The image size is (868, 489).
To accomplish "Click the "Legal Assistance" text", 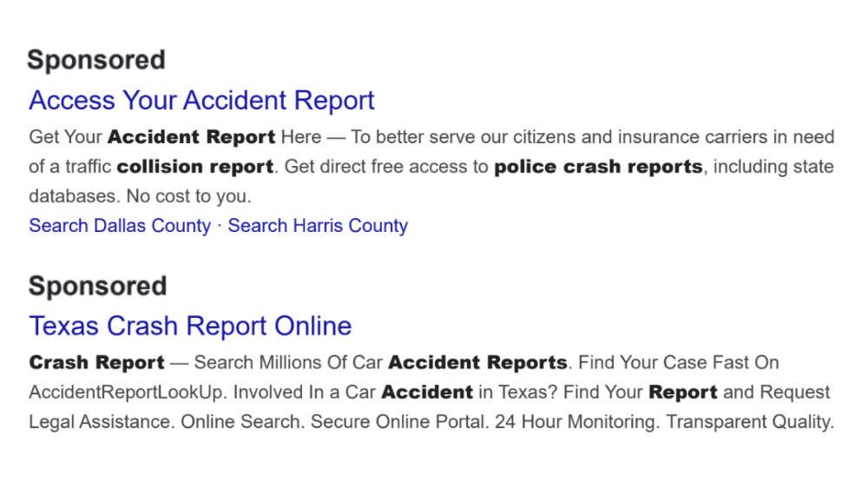I will pyautogui.click(x=99, y=423).
